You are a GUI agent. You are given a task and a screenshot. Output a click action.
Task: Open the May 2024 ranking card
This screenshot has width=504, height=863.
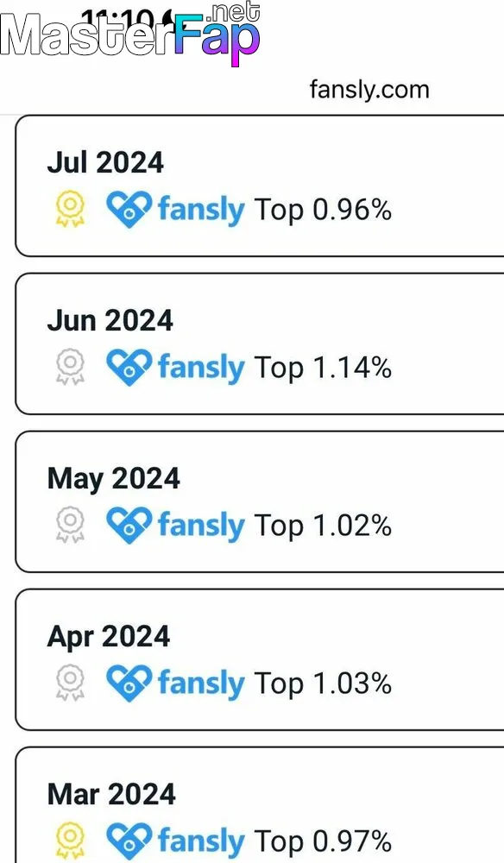[260, 502]
